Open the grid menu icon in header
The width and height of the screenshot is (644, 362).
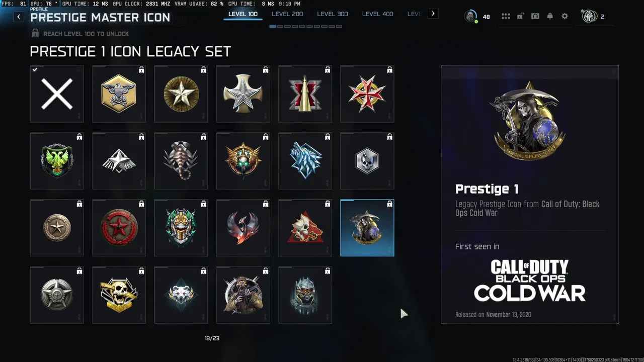click(506, 17)
